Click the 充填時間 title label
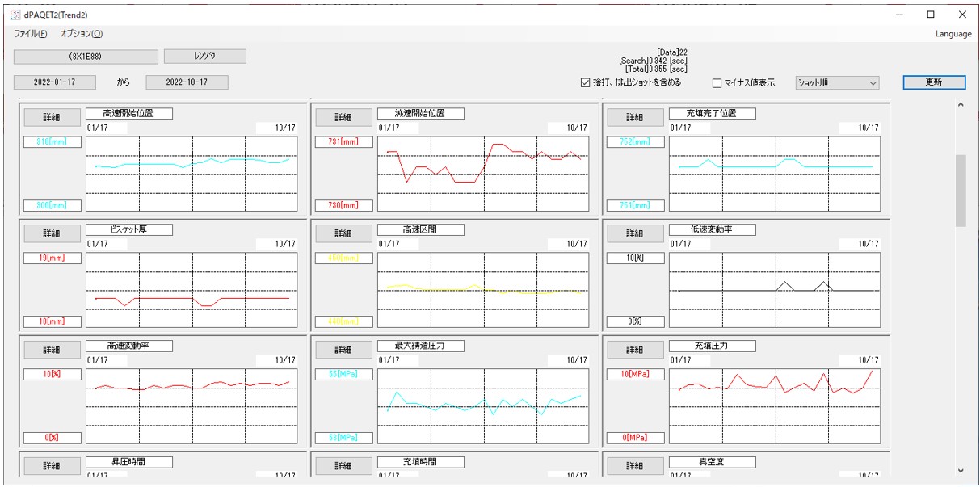The width and height of the screenshot is (980, 487). (421, 462)
